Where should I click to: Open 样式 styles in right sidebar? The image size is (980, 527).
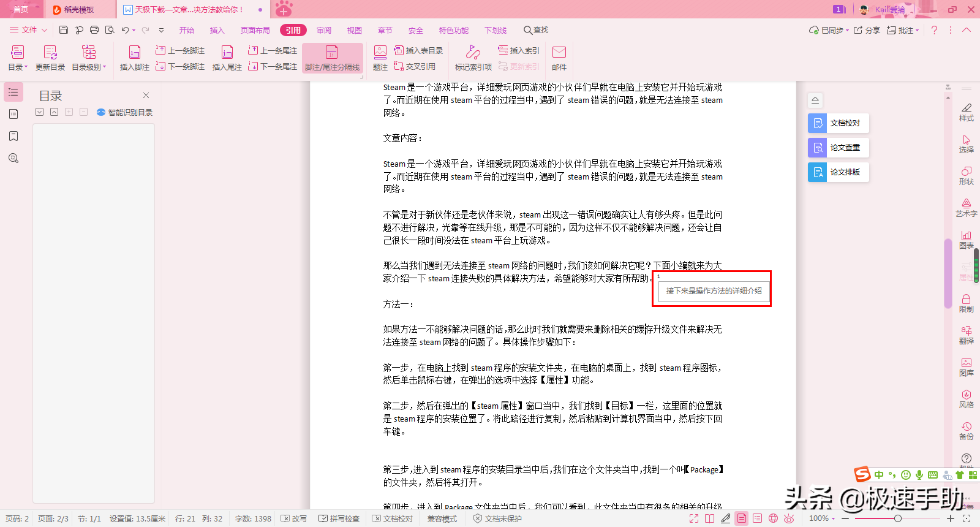(x=967, y=112)
